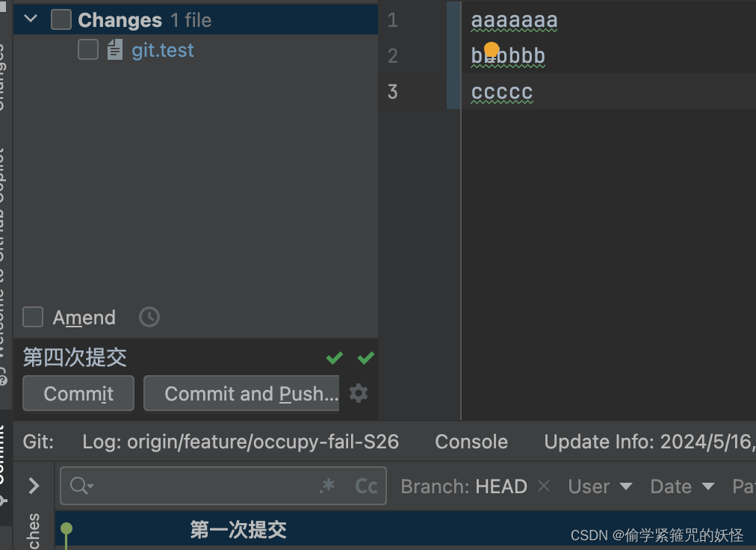Viewport: 756px width, 550px height.
Task: Clear the Branch: HEAD filter with the X
Action: [x=543, y=486]
